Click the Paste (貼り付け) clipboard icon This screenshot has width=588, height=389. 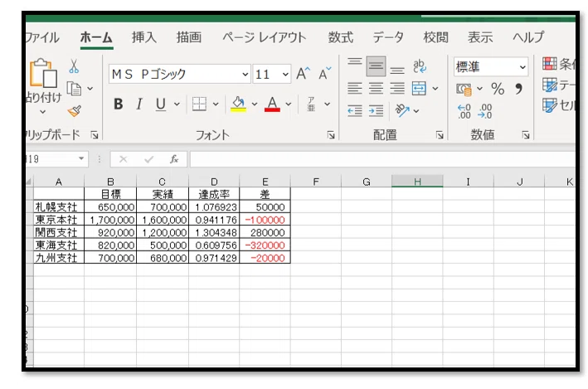pos(43,73)
